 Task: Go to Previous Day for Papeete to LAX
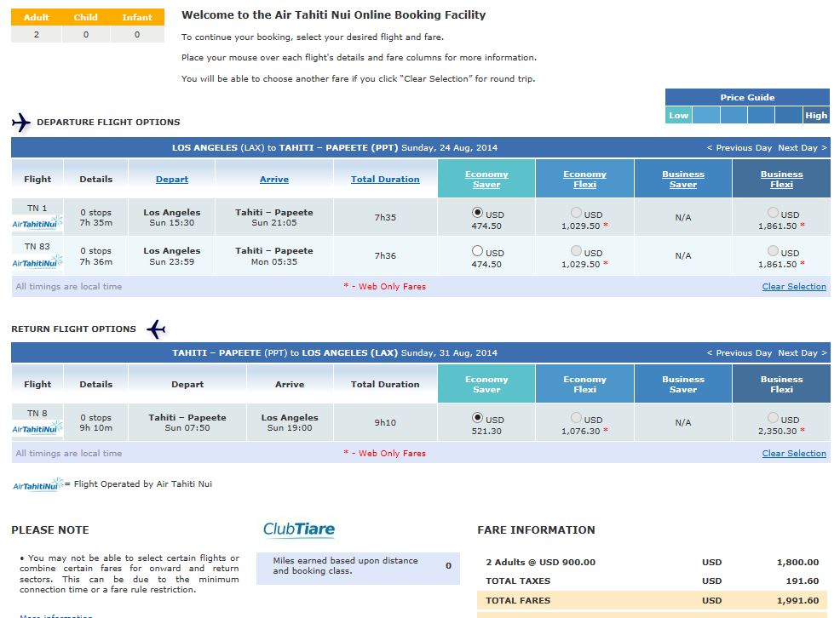point(739,353)
